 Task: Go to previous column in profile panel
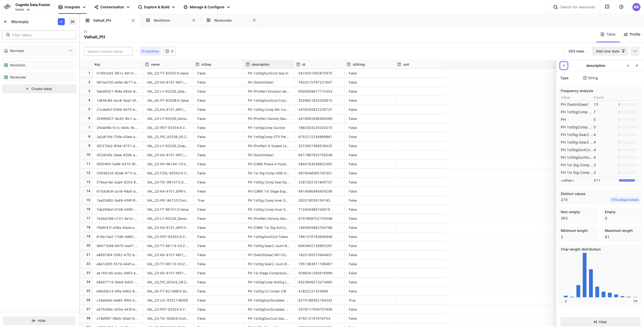click(564, 66)
